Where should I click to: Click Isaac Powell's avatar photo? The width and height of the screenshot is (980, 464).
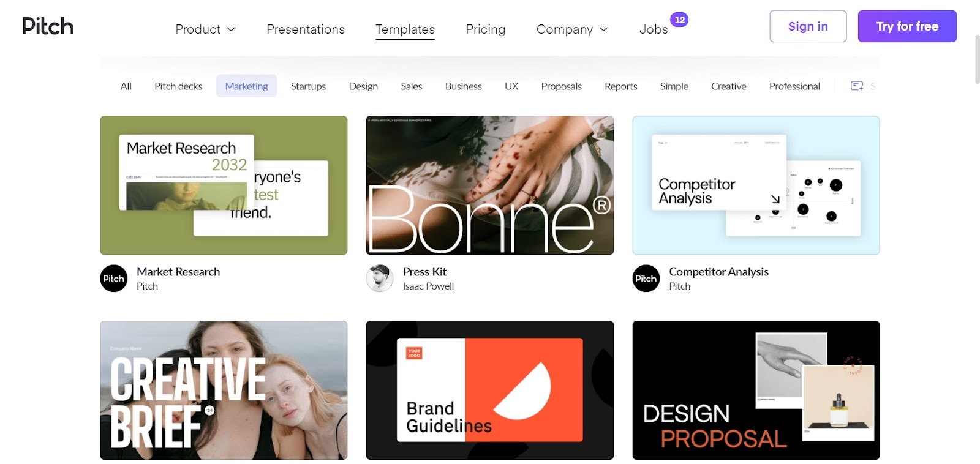tap(380, 279)
